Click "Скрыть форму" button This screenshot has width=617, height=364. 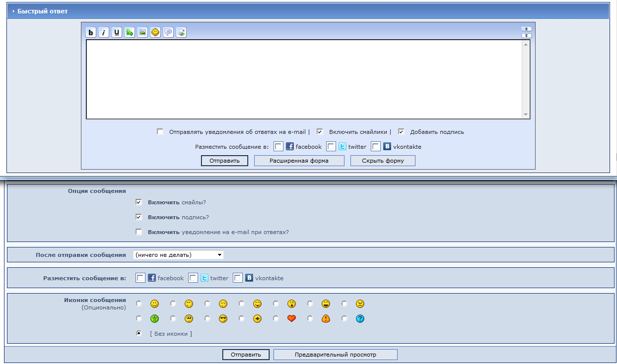pos(383,161)
